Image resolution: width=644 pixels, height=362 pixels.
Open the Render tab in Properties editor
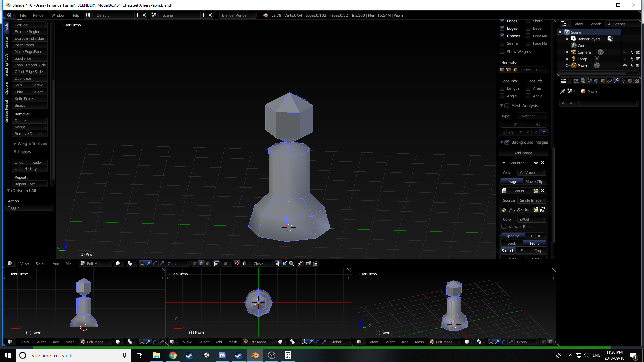coord(576,81)
